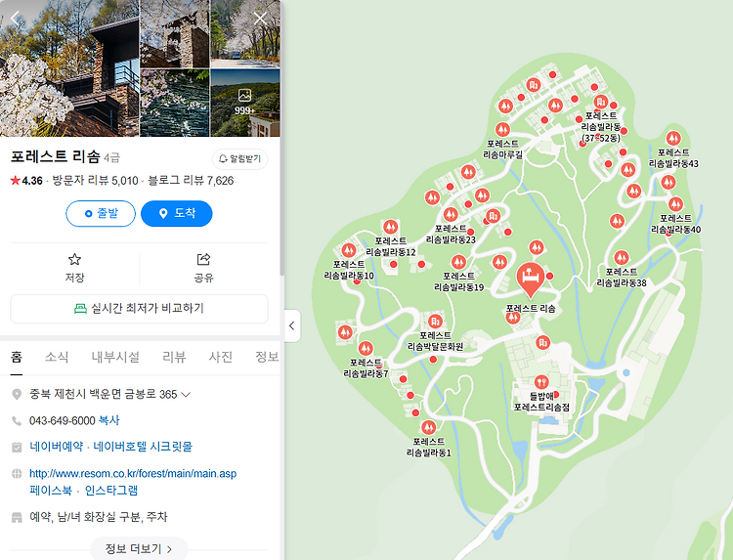
Task: Save place with the star 저장 icon
Action: 75,268
